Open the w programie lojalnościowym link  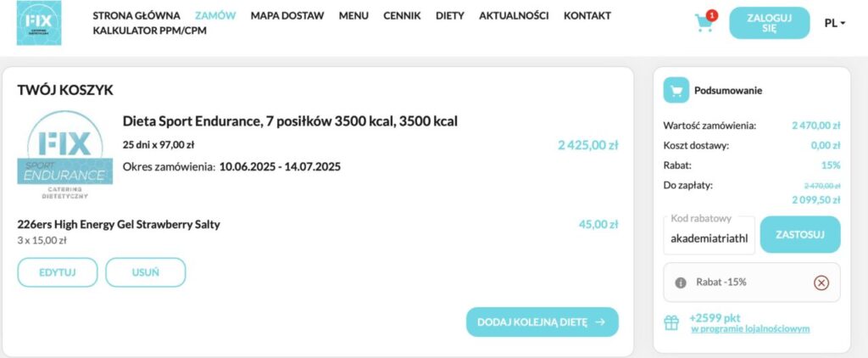click(749, 328)
